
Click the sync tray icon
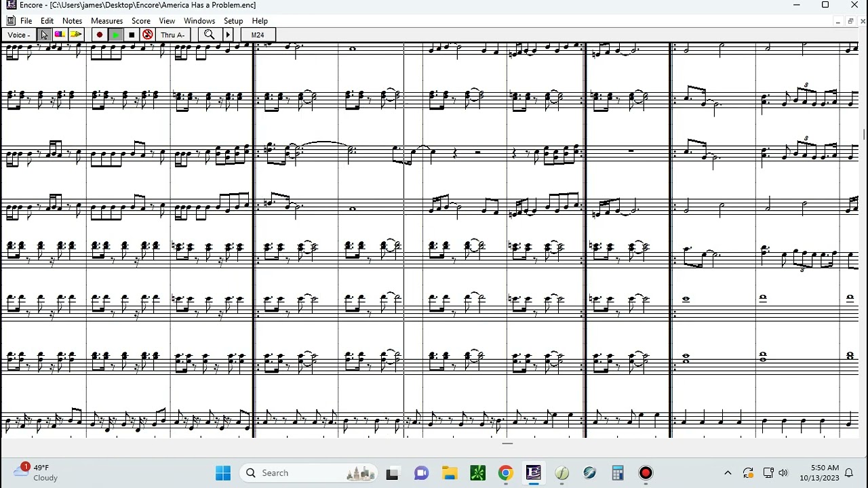coord(748,473)
